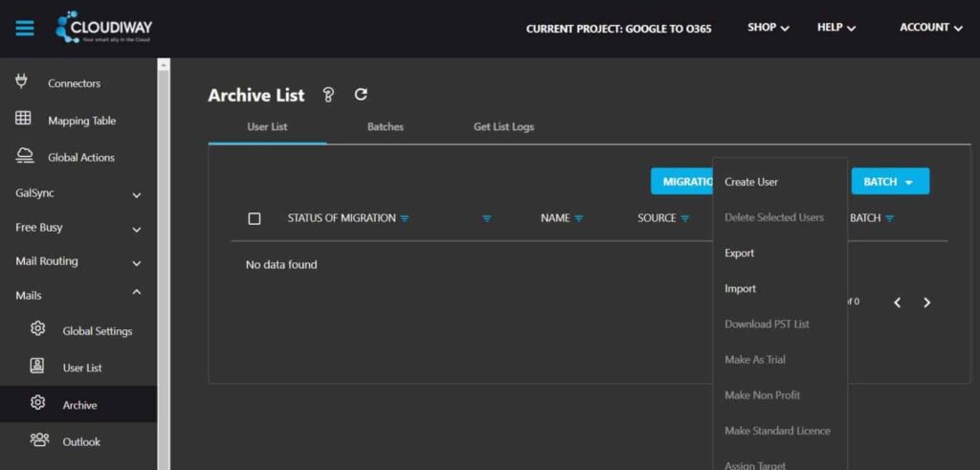Switch to the Get List Logs tab
This screenshot has width=980, height=470.
coord(503,127)
